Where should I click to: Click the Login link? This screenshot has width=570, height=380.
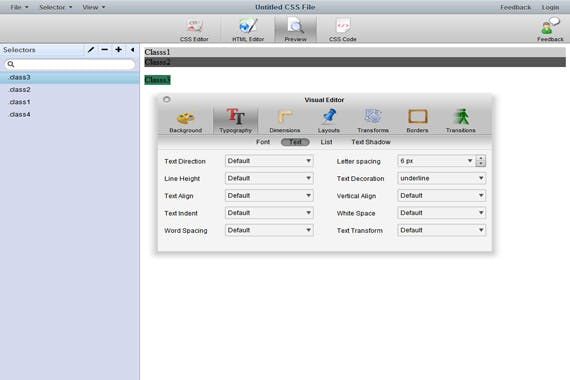(550, 7)
